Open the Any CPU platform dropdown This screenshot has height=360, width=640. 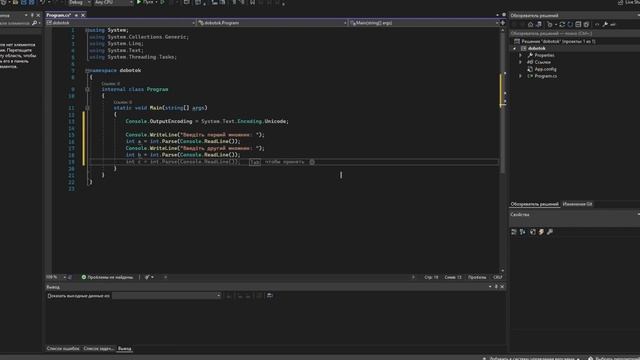tap(113, 2)
